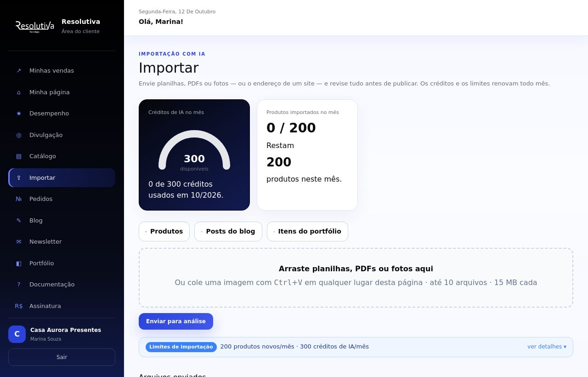
Task: Expand ver detalhes of import limits
Action: click(x=547, y=347)
